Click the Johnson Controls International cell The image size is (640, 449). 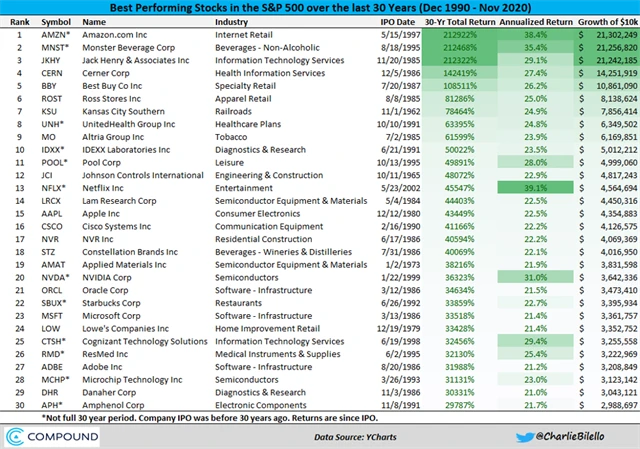tap(143, 176)
